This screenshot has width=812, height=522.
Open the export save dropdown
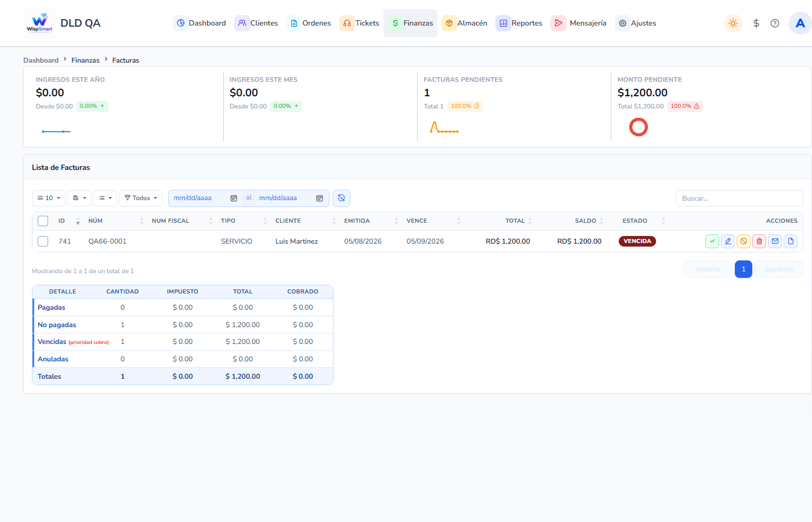coord(79,198)
